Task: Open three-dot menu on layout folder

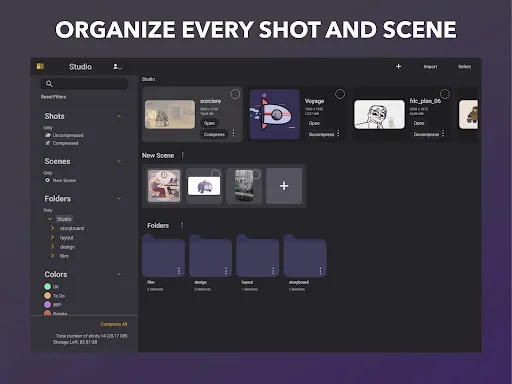Action: 273,271
